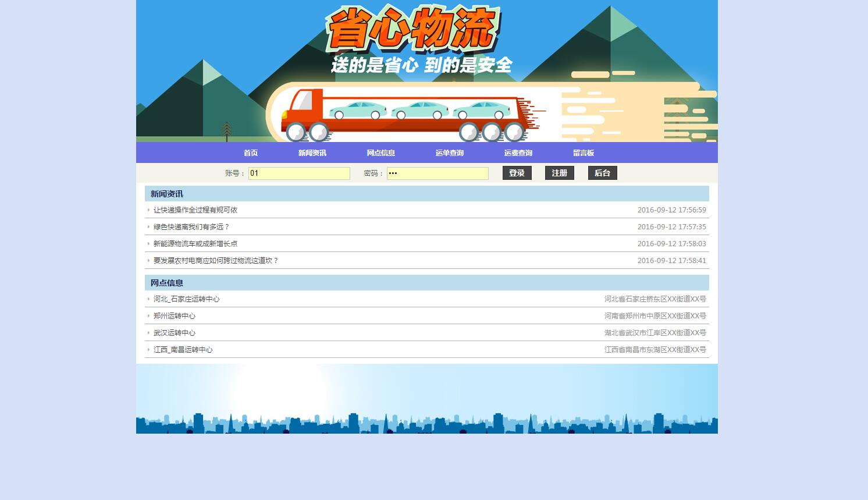868x500 pixels.
Task: Click the 账号 input field
Action: click(x=299, y=173)
